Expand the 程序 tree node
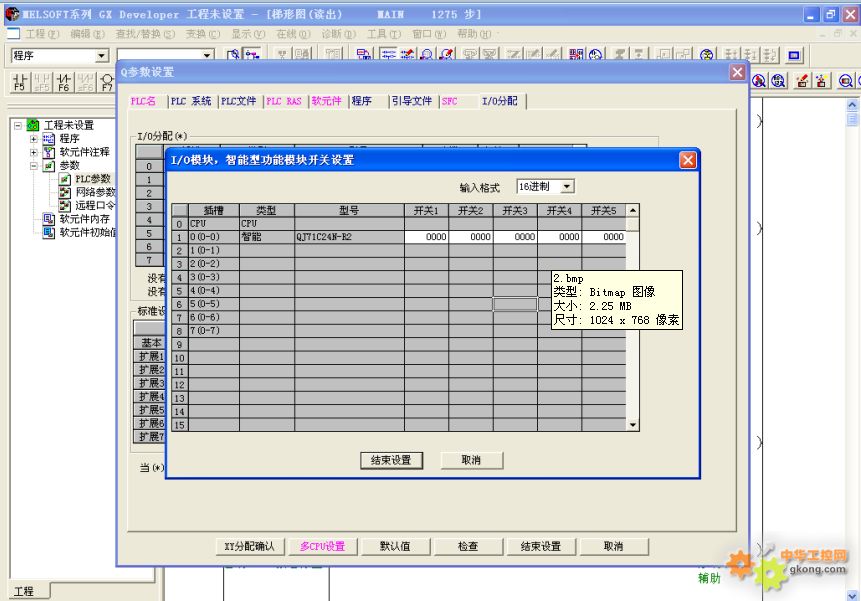 pyautogui.click(x=33, y=138)
